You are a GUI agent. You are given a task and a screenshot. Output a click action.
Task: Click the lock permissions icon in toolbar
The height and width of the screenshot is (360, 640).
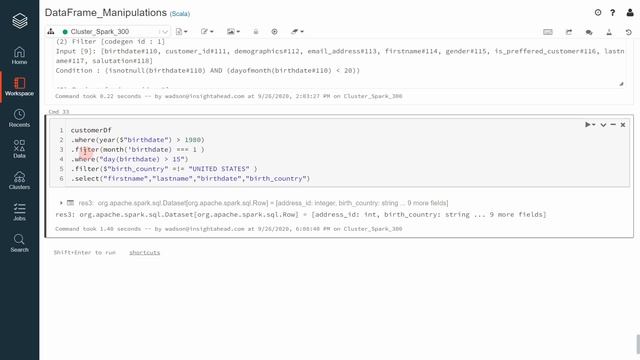256,31
